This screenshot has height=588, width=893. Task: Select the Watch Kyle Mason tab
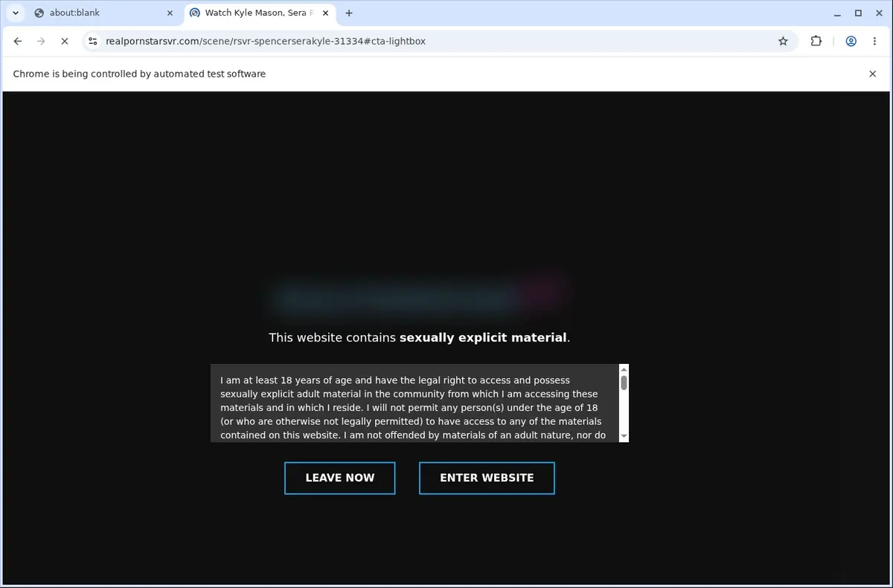(260, 13)
